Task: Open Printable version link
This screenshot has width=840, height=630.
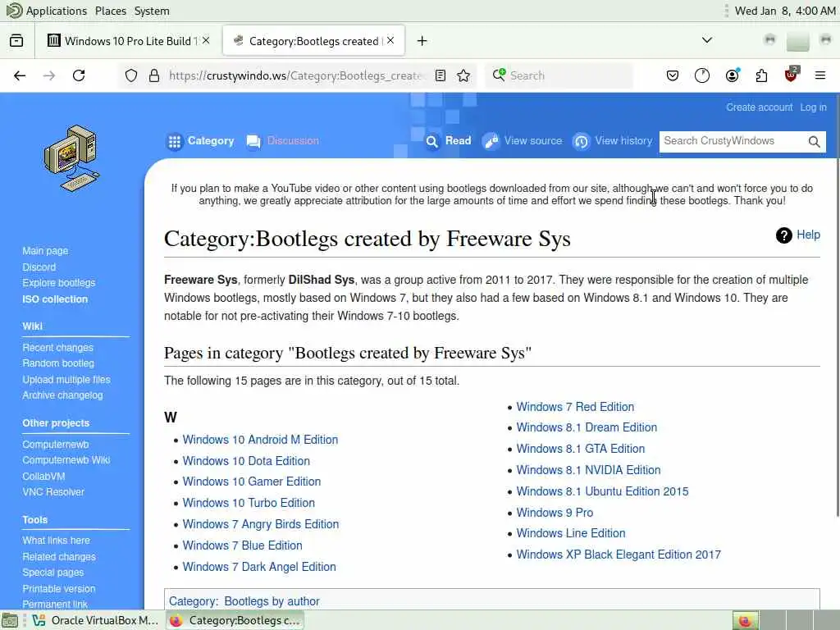Action: click(58, 588)
